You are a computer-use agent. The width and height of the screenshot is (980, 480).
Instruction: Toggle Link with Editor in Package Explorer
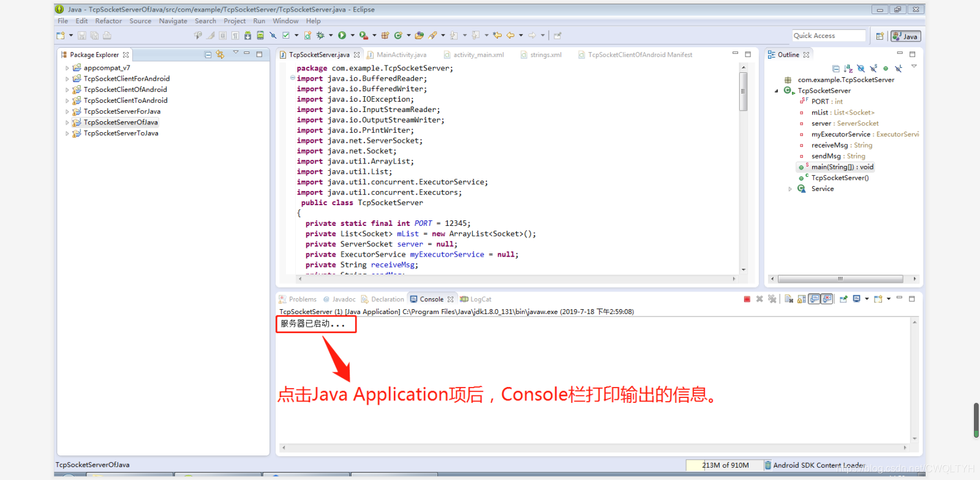click(x=220, y=54)
